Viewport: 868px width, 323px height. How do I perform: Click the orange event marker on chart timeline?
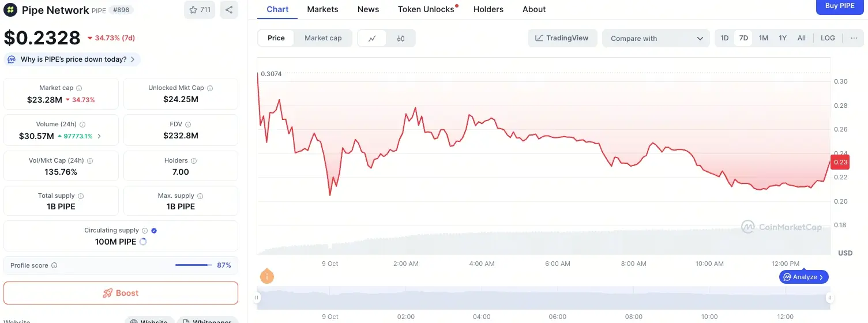[x=266, y=276]
